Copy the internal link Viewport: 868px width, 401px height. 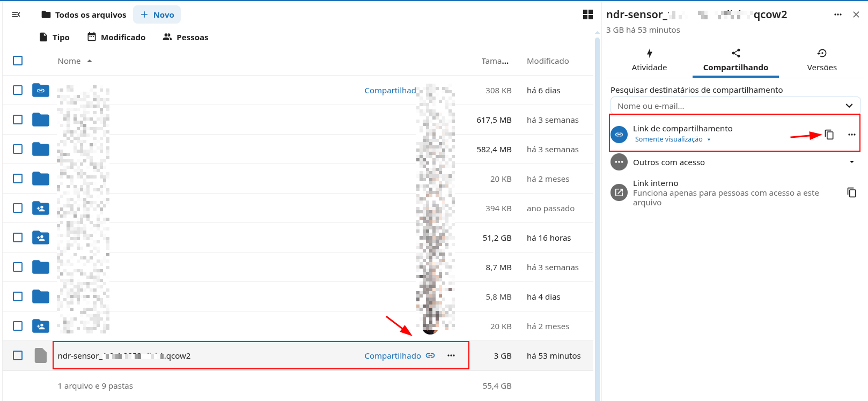click(x=851, y=192)
